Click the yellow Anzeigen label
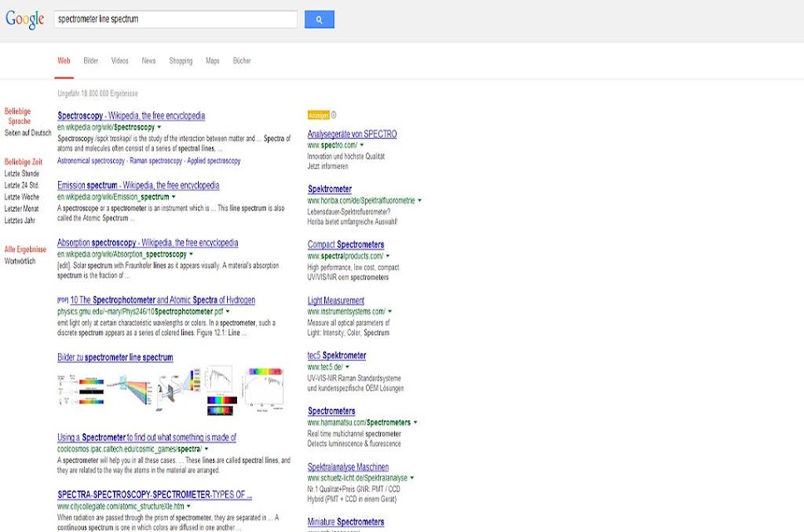Image resolution: width=804 pixels, height=532 pixels. pos(318,116)
